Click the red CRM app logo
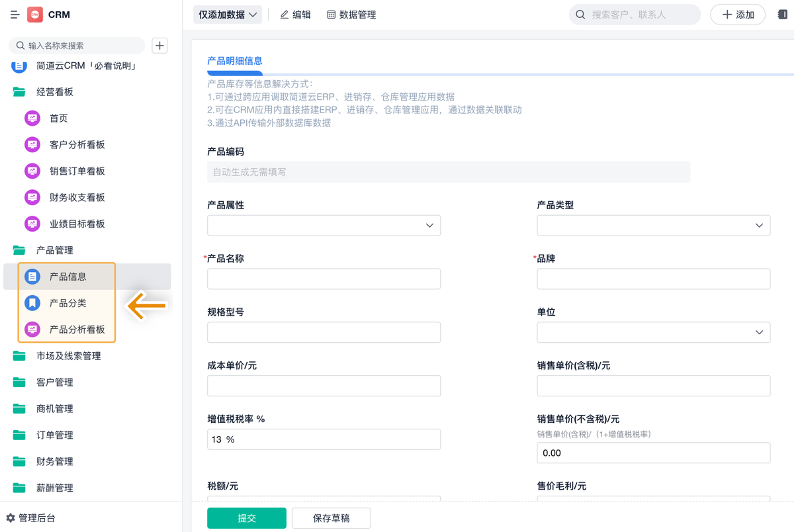 [x=35, y=15]
